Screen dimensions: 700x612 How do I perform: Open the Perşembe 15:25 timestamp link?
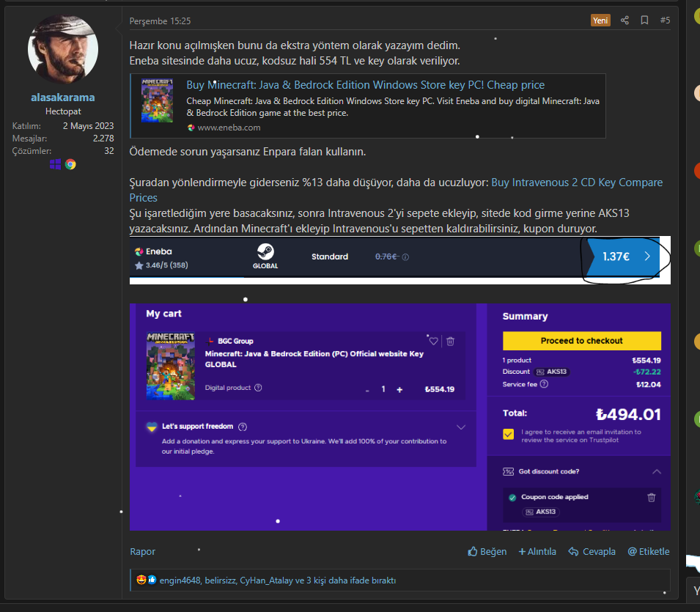pos(160,21)
